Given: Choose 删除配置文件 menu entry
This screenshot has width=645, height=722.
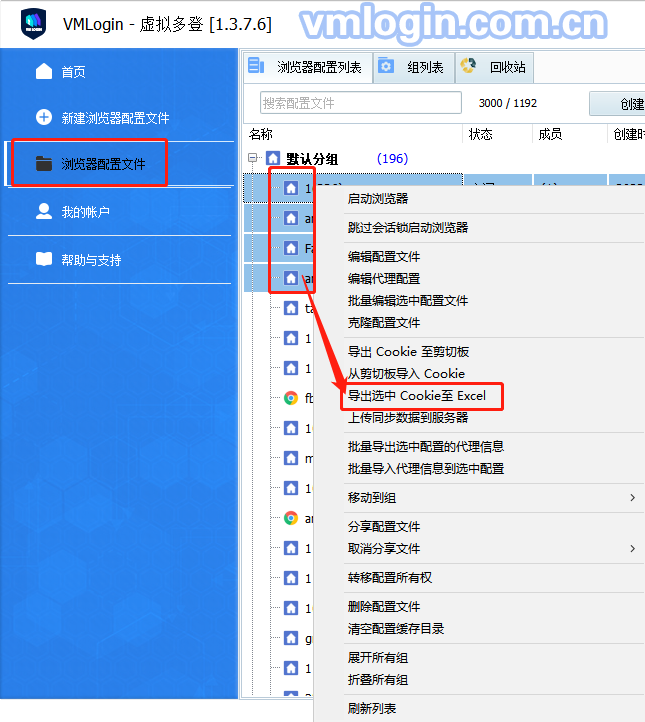Looking at the screenshot, I should 384,607.
